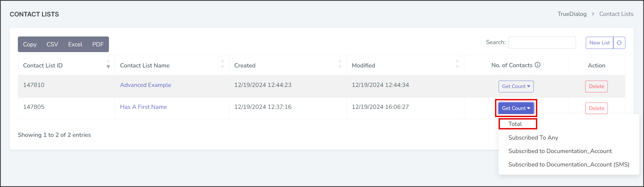This screenshot has height=187, width=644.
Task: Choose Subscribed To Any option
Action: click(533, 138)
